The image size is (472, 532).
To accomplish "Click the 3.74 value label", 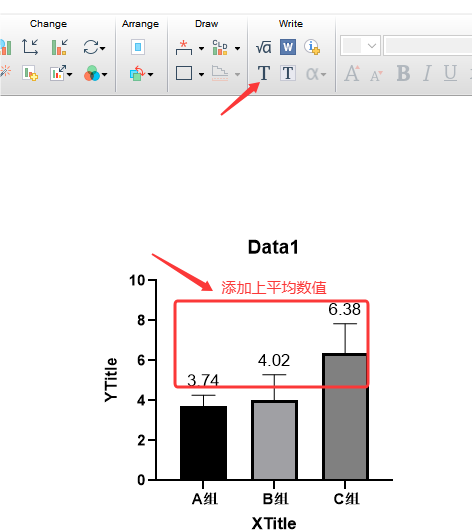I will tap(203, 380).
